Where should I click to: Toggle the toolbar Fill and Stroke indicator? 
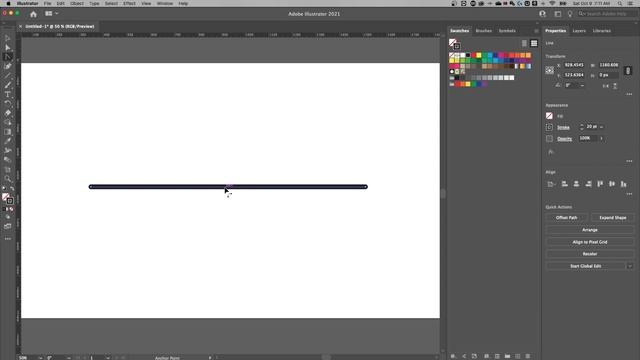click(7, 198)
